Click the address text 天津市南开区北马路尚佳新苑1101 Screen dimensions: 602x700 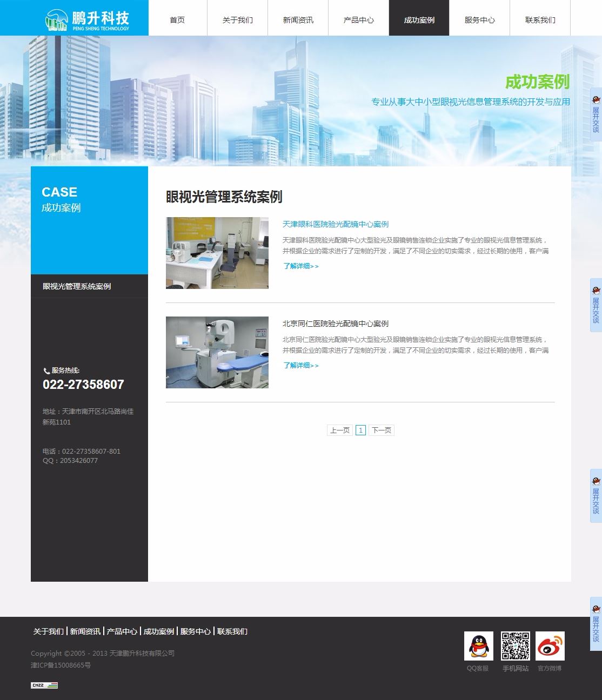(x=88, y=416)
